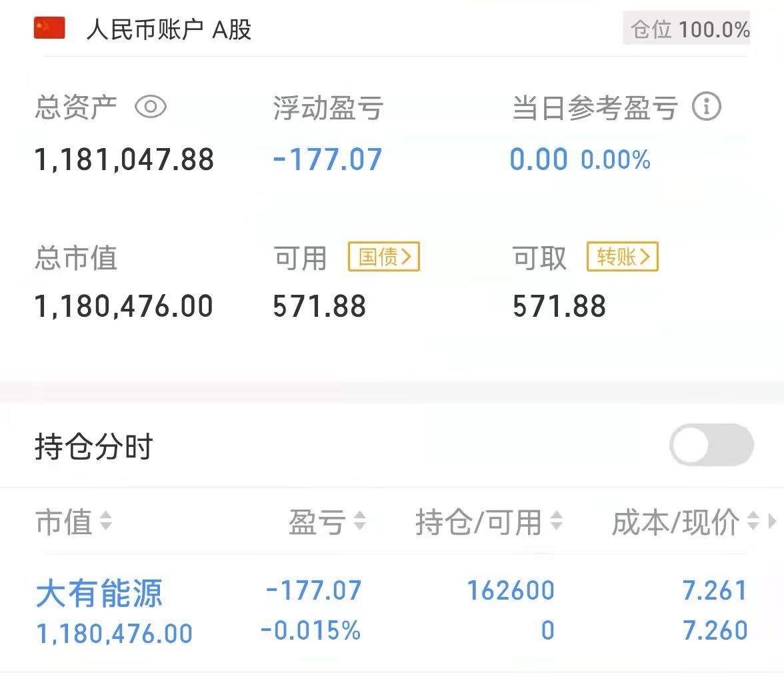784x679 pixels.
Task: Tap the current price 7.260
Action: pyautogui.click(x=715, y=630)
